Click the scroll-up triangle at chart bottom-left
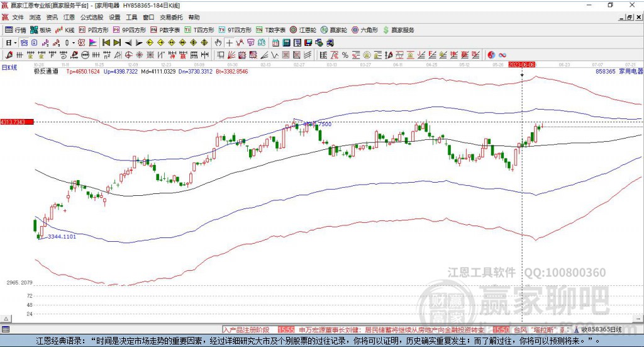This screenshot has width=644, height=347. (6, 319)
